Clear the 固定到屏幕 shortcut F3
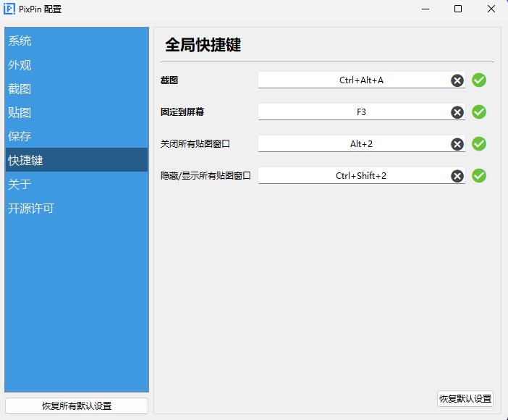This screenshot has width=508, height=420. pos(457,112)
